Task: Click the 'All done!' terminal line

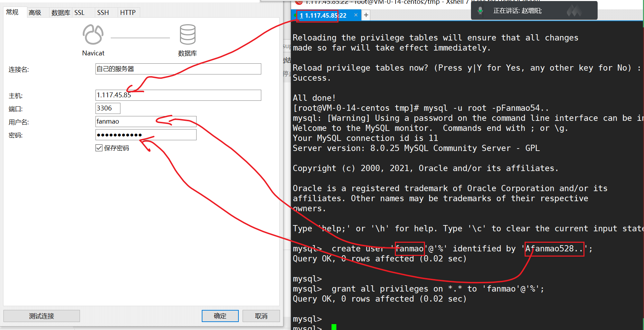Action: tap(314, 98)
